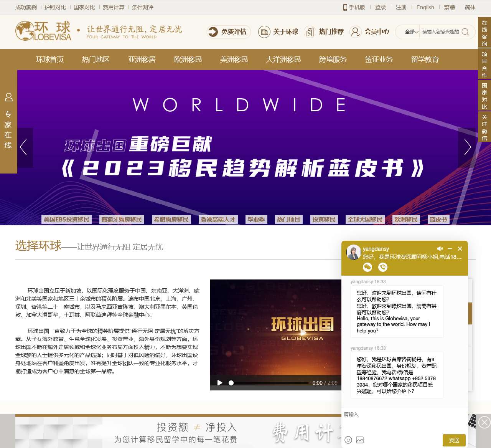Click the 免费评估 arrow button
The height and width of the screenshot is (448, 491).
(229, 31)
